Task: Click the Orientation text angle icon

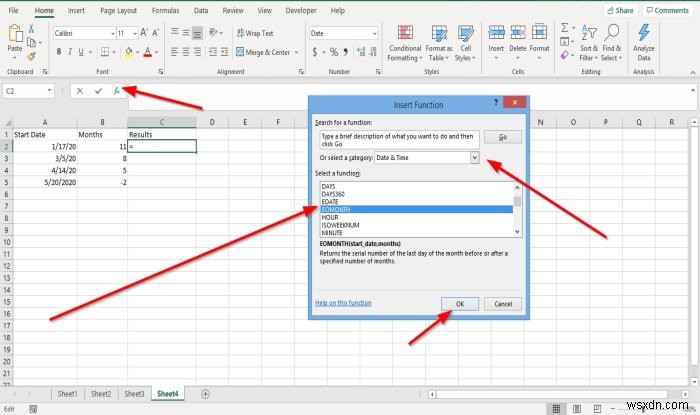Action: pos(213,32)
